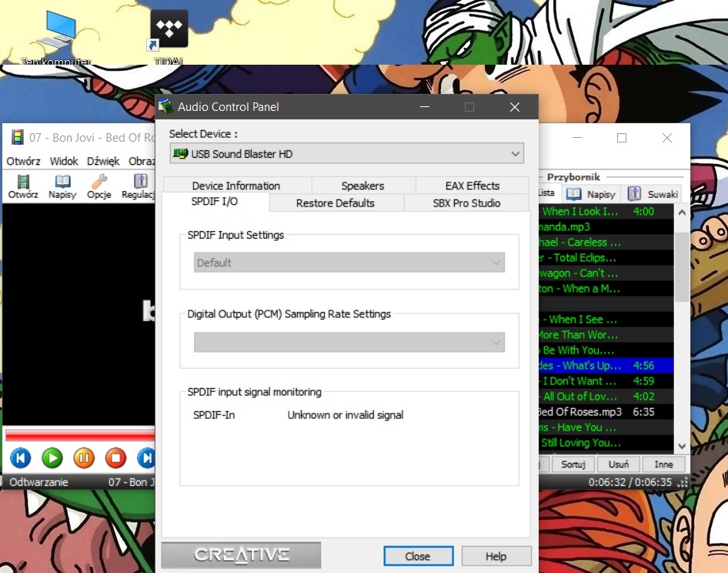
Task: Open the TIDAL desktop shortcut
Action: [x=169, y=35]
